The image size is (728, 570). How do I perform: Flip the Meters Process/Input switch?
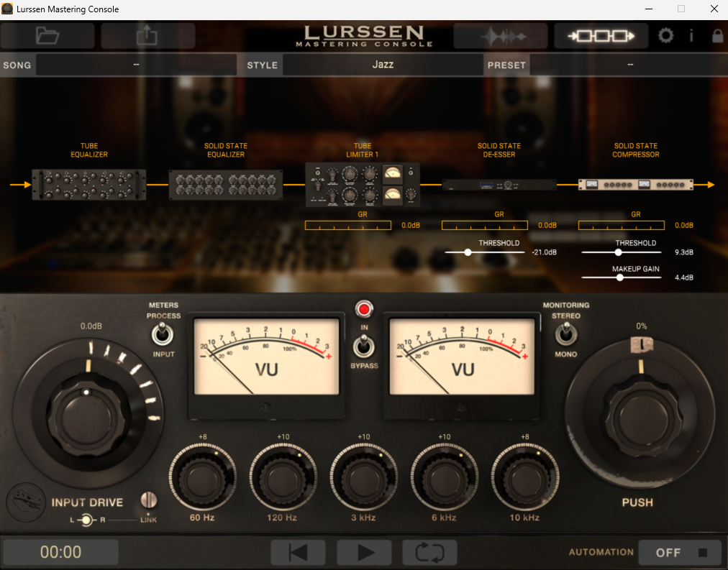[163, 334]
